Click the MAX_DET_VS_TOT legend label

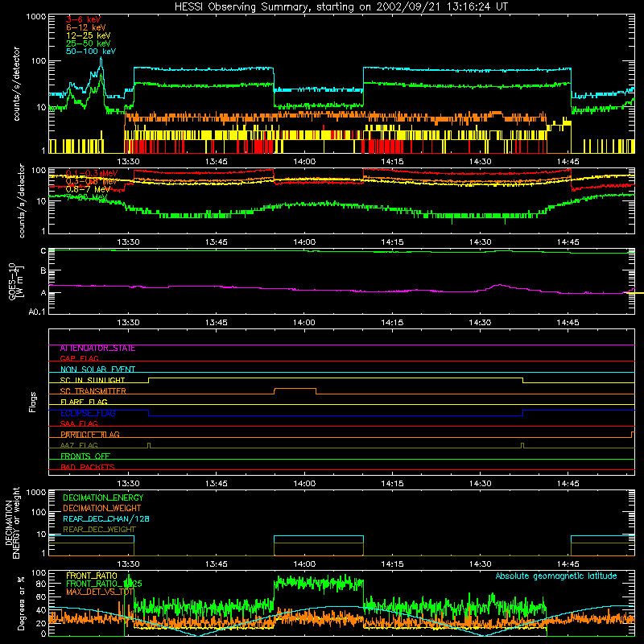pos(100,592)
